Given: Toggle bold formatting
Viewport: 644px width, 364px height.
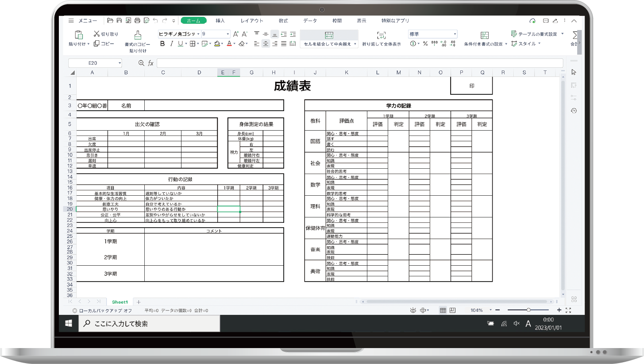Looking at the screenshot, I should 162,44.
